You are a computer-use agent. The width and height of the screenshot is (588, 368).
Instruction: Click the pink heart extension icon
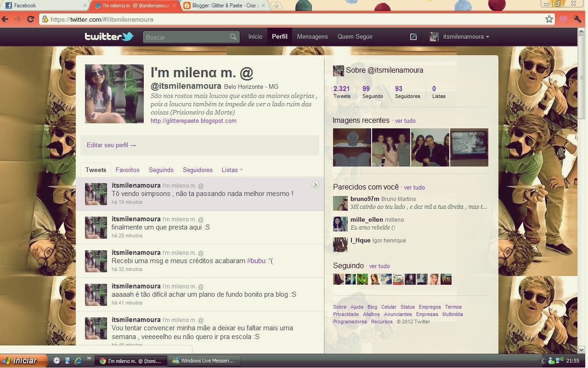(x=563, y=19)
